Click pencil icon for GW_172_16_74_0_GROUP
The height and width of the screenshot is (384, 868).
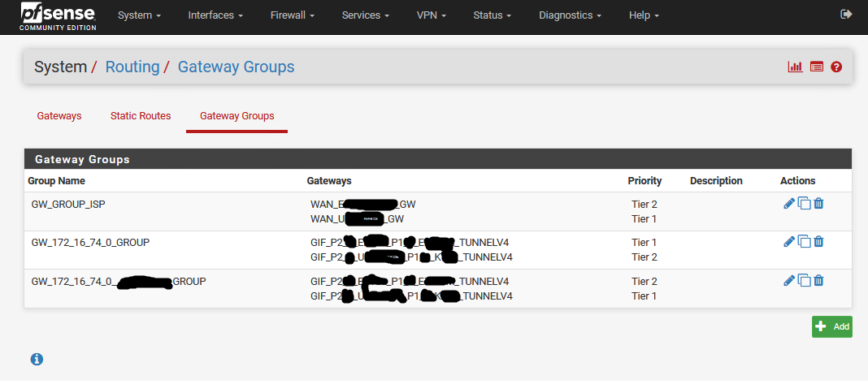[788, 241]
